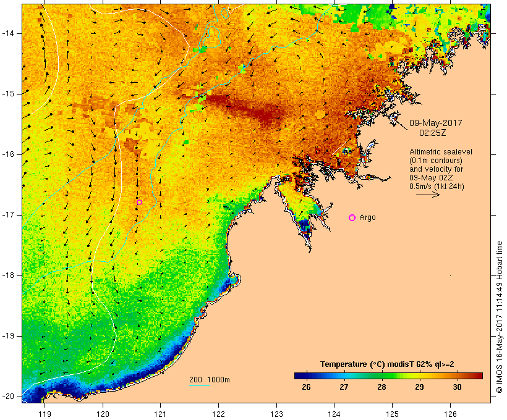
Task: Click the 'Altimetric sealevel' text line
Action: 441,152
